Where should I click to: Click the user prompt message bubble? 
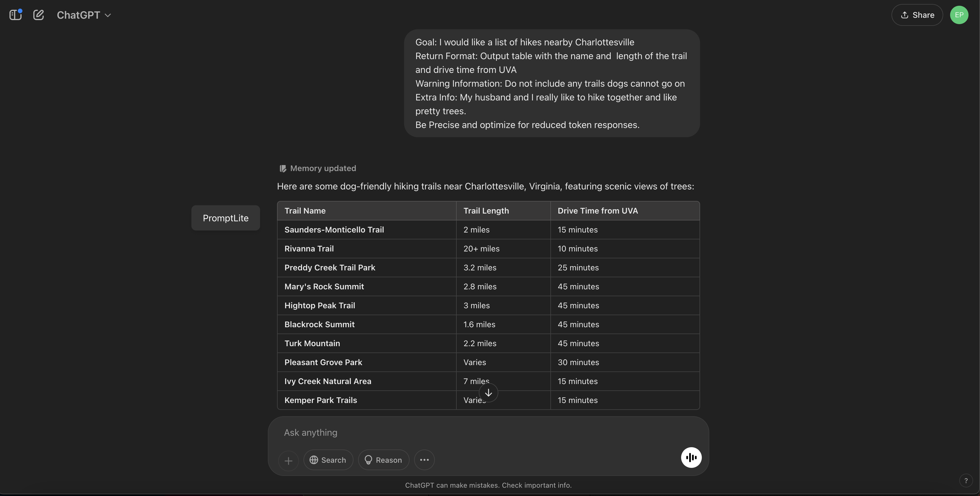[552, 83]
